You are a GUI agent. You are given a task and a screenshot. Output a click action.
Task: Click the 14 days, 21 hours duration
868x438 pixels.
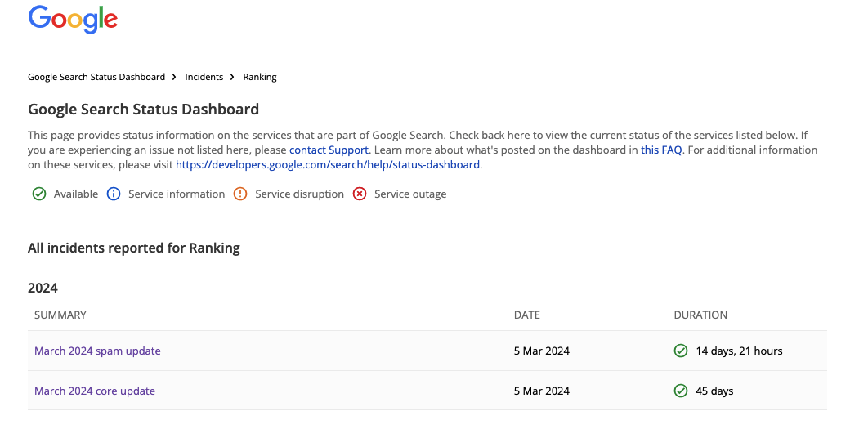click(x=739, y=351)
